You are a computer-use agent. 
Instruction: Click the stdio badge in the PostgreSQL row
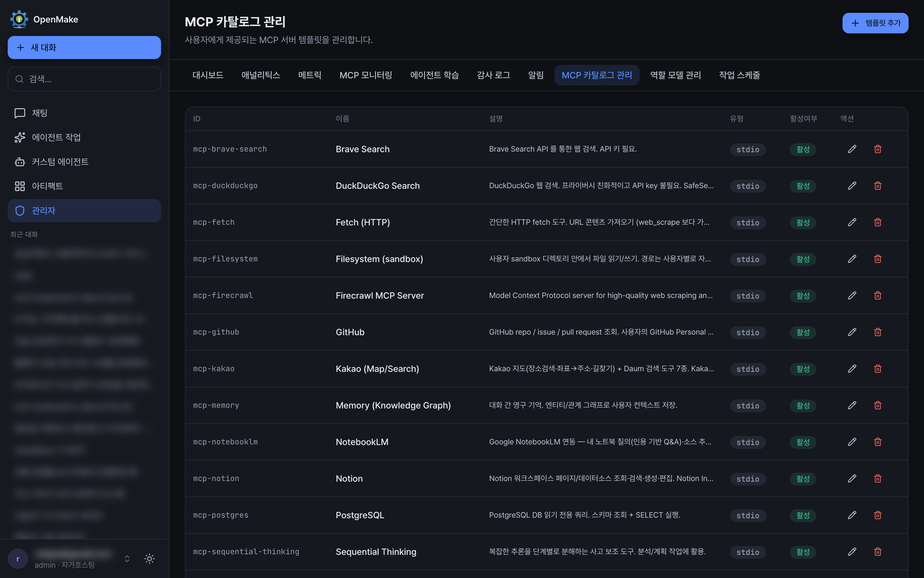[748, 516]
